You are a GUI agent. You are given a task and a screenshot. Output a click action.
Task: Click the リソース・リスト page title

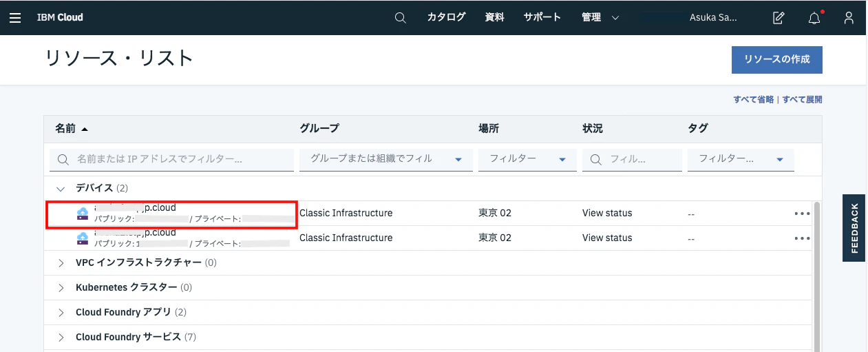coord(119,58)
